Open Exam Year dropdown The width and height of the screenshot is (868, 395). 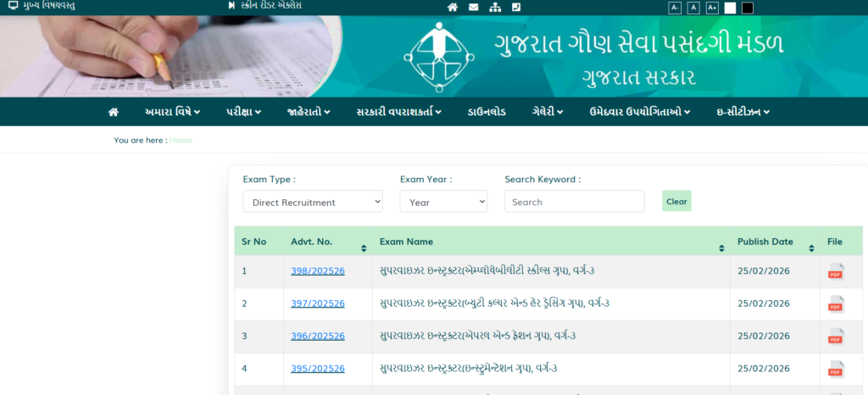point(443,202)
